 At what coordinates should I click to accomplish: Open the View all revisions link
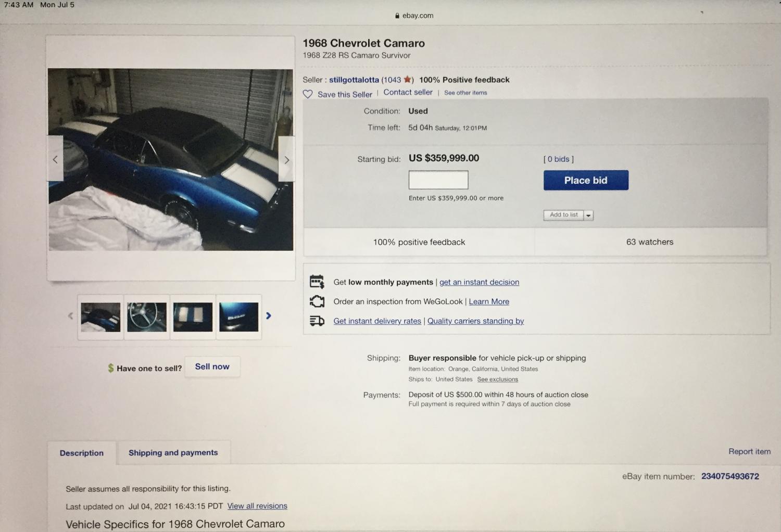coord(257,506)
